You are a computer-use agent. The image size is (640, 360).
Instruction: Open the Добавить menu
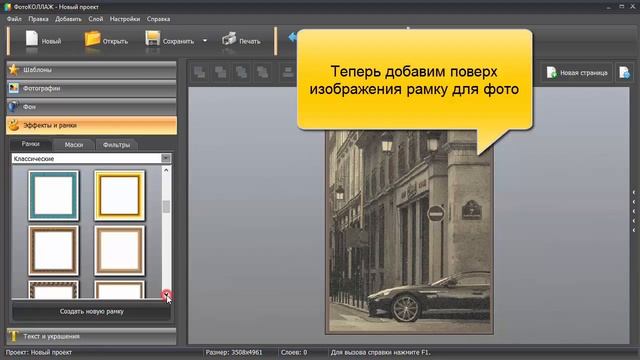pos(68,19)
